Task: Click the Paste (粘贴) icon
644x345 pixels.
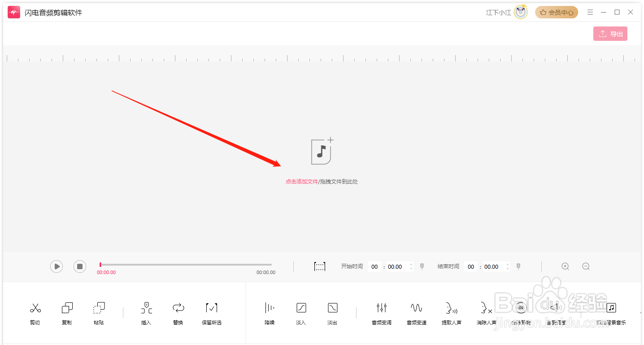Action: point(99,308)
